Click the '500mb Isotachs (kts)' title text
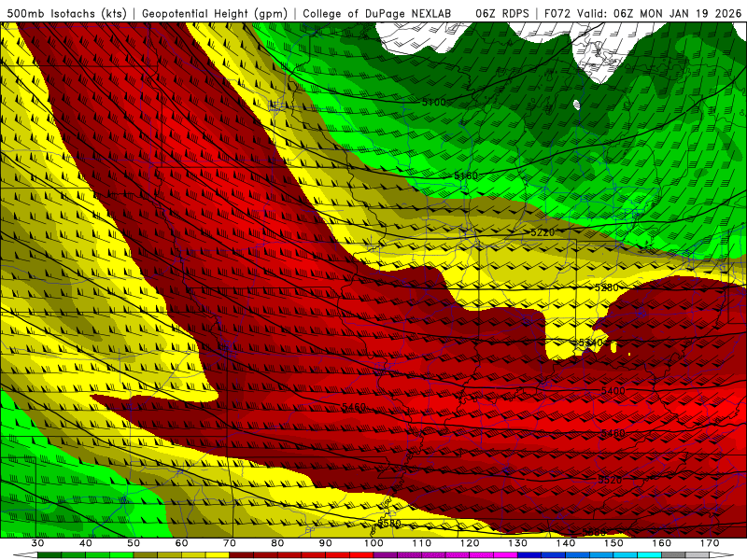The image size is (747, 560). pos(66,14)
